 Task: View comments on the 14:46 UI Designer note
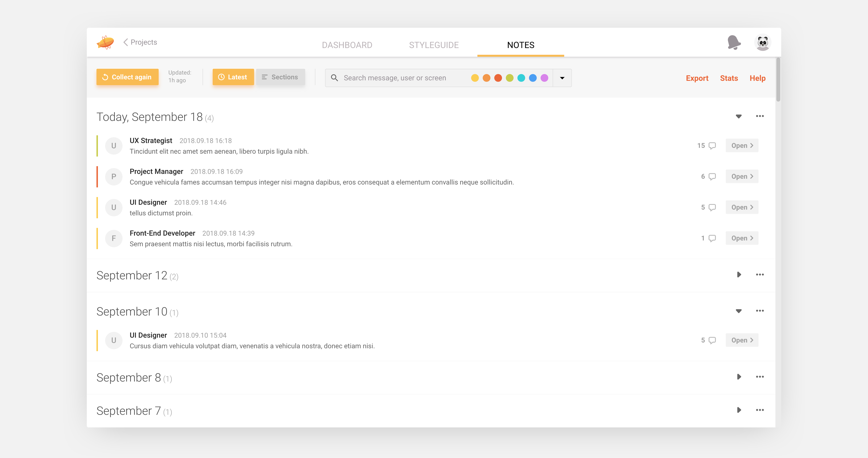[708, 207]
